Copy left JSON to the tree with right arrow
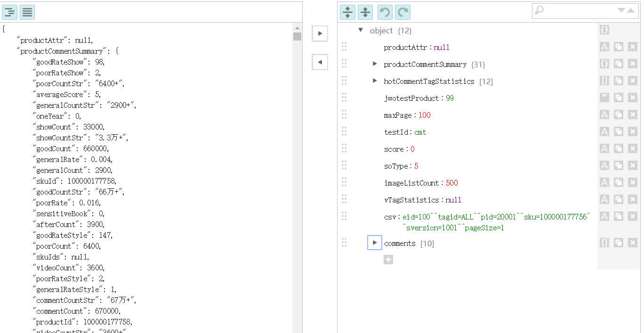Screen dimensions: 644x333 click(x=320, y=33)
